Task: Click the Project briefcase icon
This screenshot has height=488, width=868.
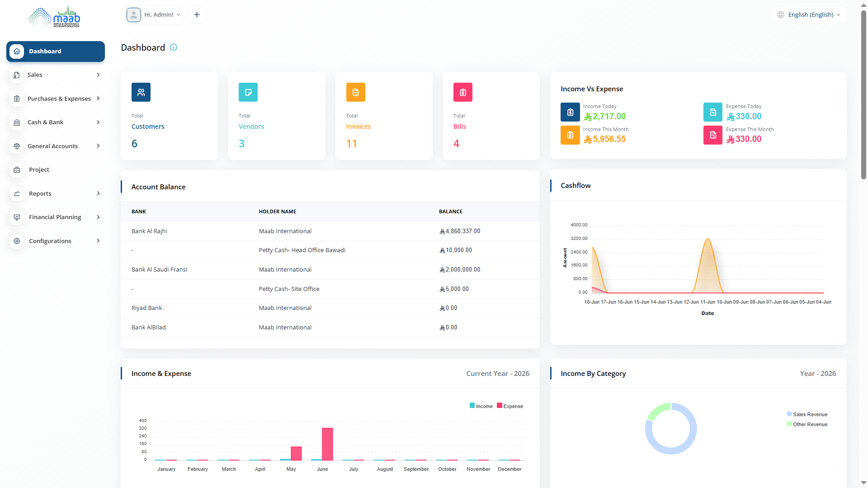Action: pos(17,170)
